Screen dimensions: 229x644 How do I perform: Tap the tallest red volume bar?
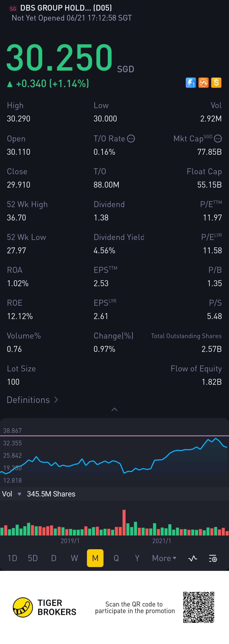pyautogui.click(x=124, y=523)
